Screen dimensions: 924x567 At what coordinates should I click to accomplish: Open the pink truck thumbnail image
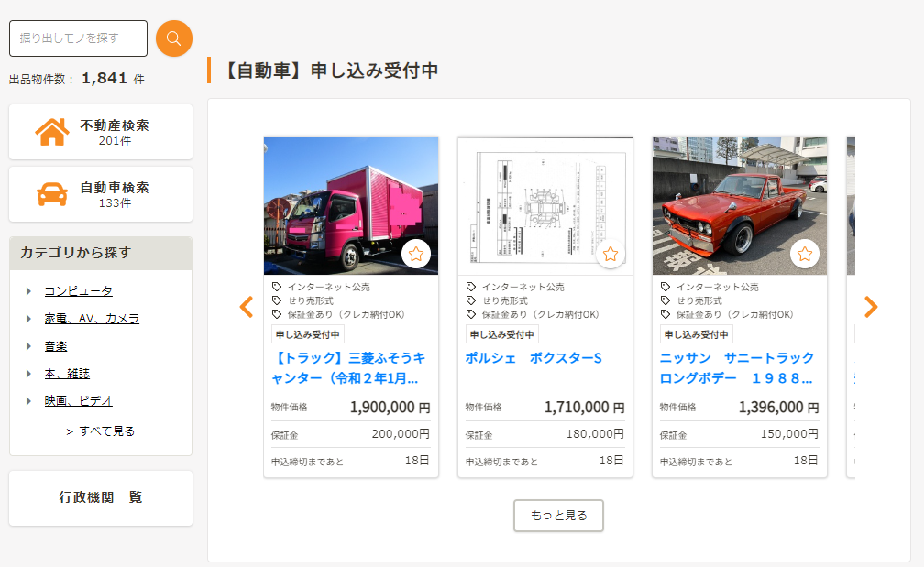(x=351, y=205)
